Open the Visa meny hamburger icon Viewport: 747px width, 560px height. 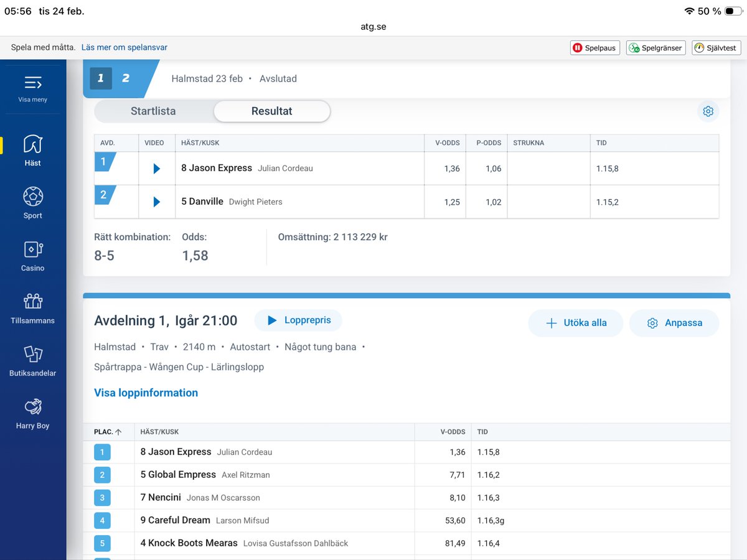pos(33,82)
